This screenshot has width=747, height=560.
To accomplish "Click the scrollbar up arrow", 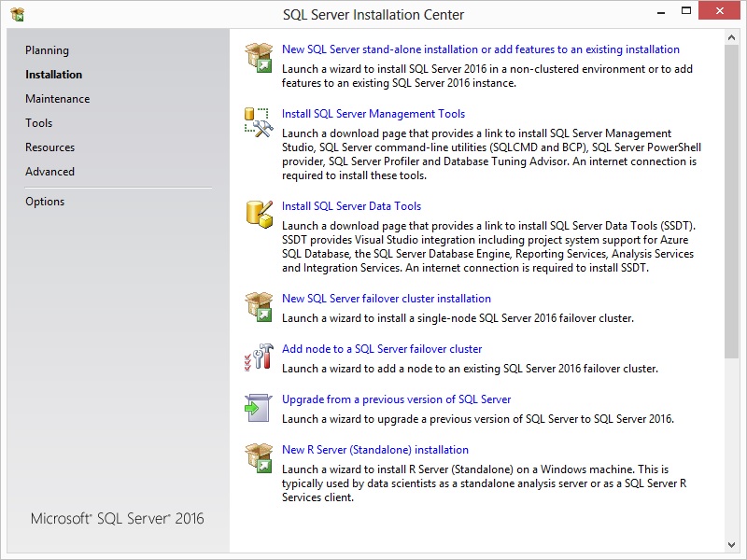I will (732, 37).
